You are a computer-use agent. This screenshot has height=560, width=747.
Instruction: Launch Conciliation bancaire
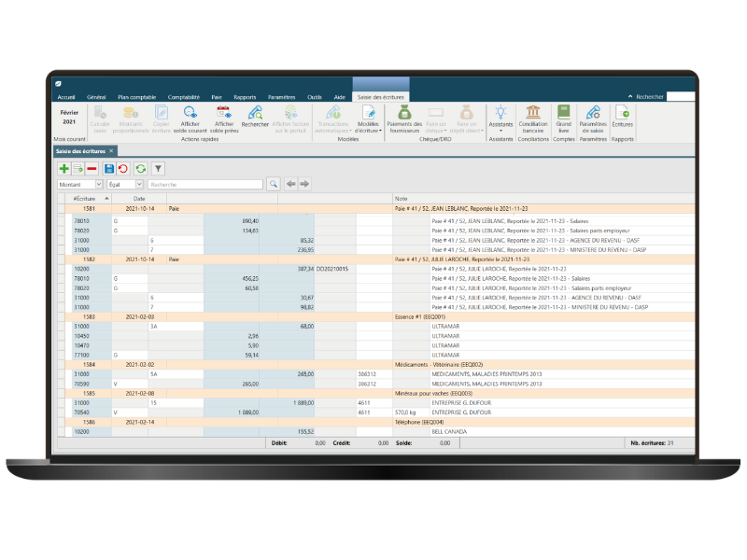point(533,119)
